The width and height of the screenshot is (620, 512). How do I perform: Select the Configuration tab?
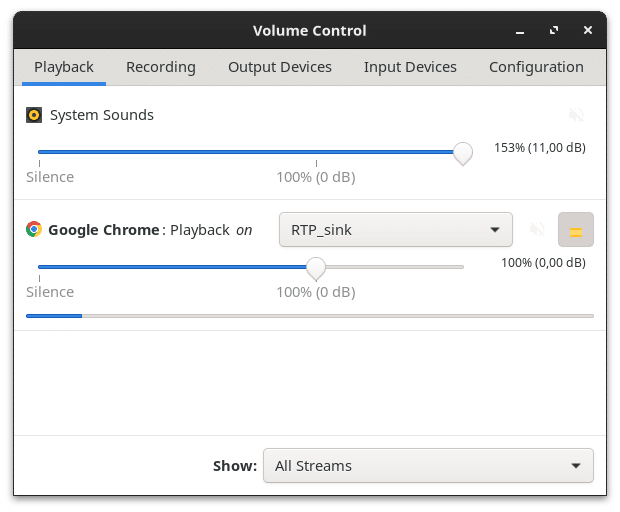[536, 67]
